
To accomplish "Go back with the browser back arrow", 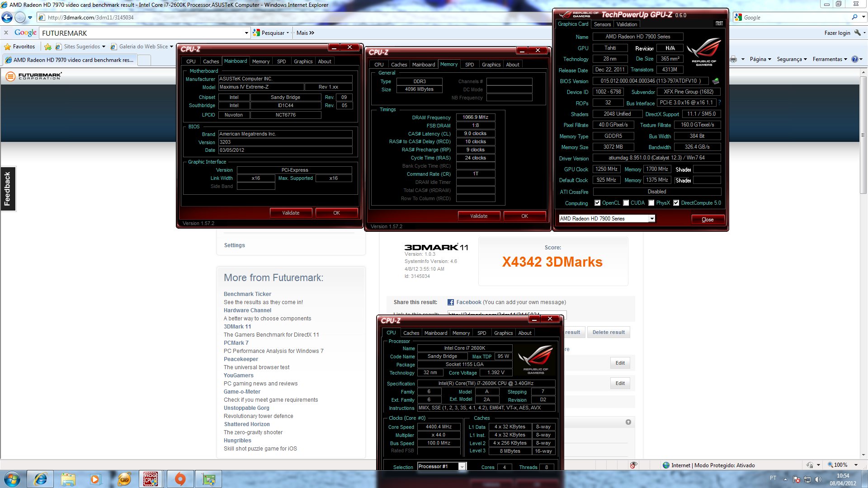I will coord(7,17).
